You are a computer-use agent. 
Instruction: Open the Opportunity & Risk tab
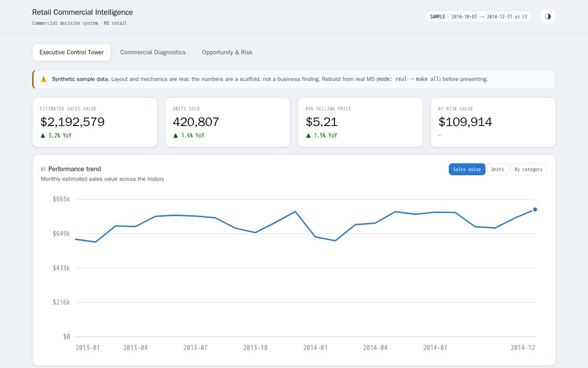[227, 52]
